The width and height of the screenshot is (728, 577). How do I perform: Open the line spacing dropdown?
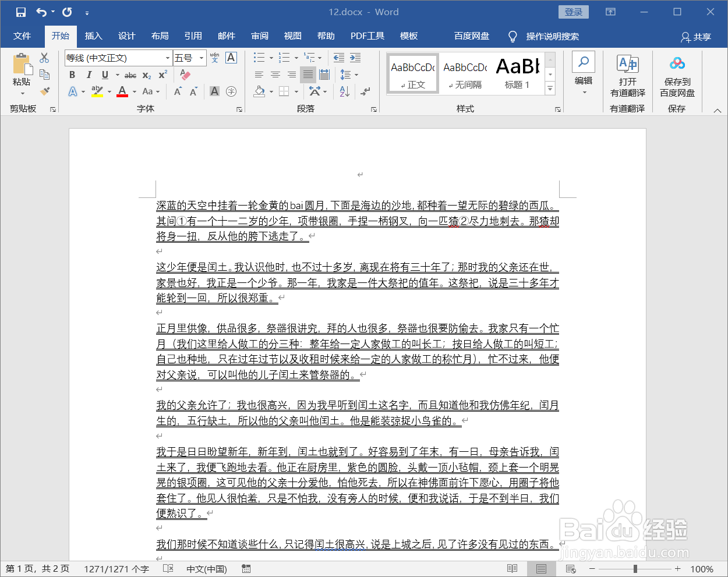tap(356, 75)
